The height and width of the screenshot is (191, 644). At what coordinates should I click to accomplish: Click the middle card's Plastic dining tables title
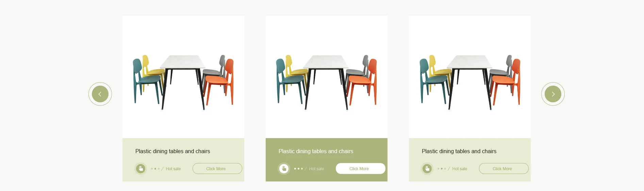[316, 151]
